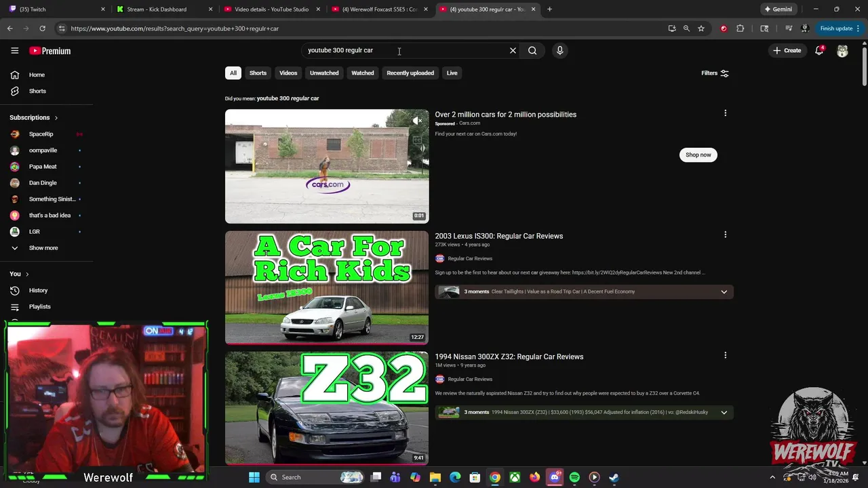Expand moments for the Lexus IS300 video
Screen dimensions: 868x488
pos(724,292)
